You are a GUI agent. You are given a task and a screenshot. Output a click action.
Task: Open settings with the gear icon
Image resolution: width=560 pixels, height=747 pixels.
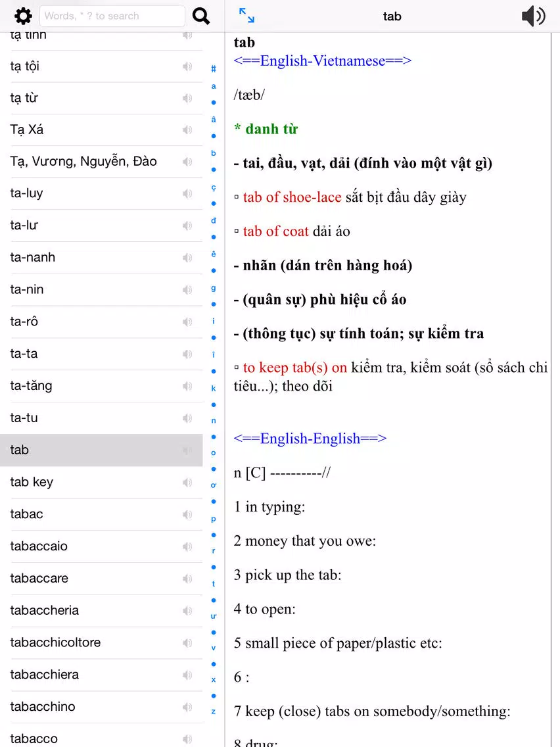23,16
